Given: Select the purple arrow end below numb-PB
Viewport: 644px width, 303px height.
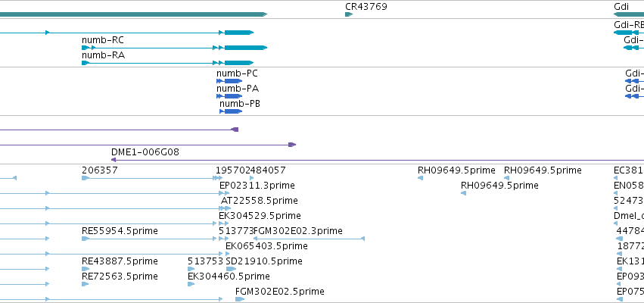Looking at the screenshot, I should (235, 130).
